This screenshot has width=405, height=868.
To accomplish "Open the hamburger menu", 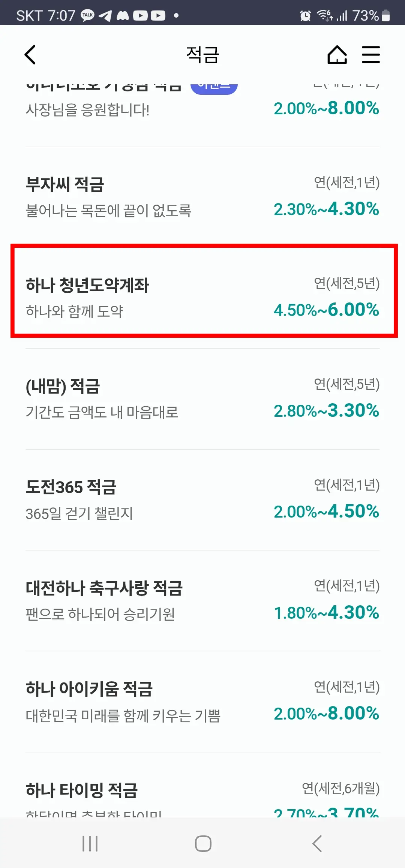I will pyautogui.click(x=371, y=54).
